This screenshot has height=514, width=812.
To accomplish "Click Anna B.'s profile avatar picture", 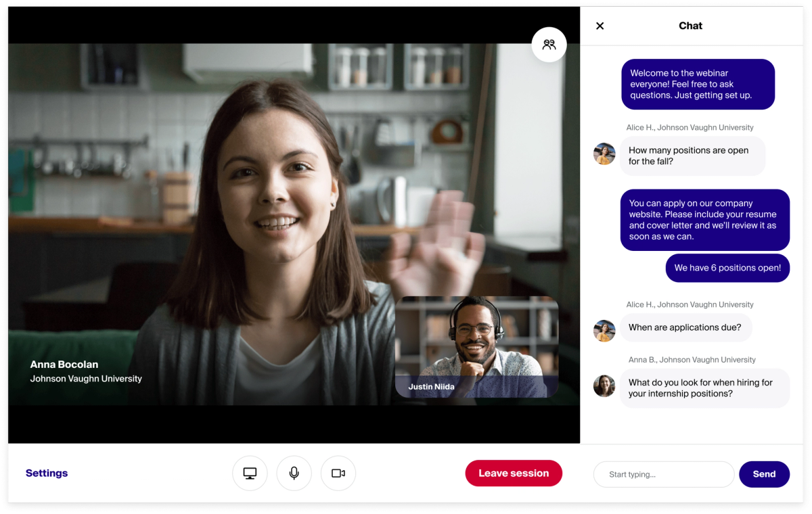I will 604,386.
